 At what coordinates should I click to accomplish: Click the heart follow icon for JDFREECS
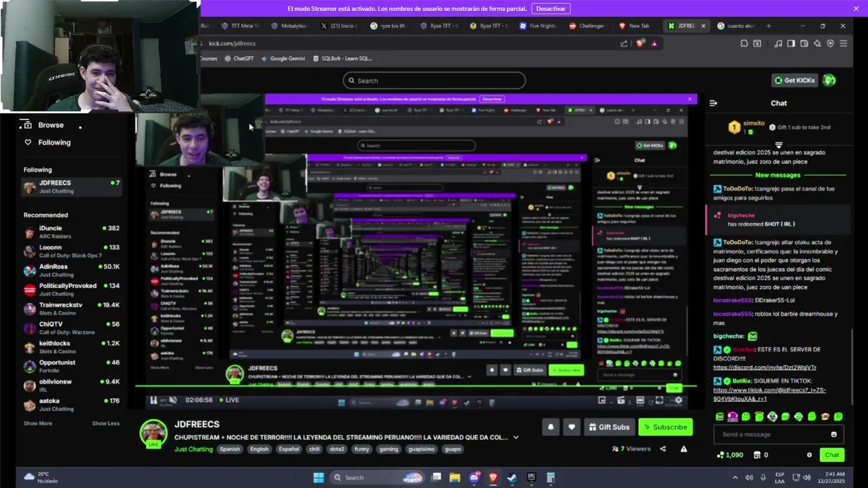(x=572, y=427)
